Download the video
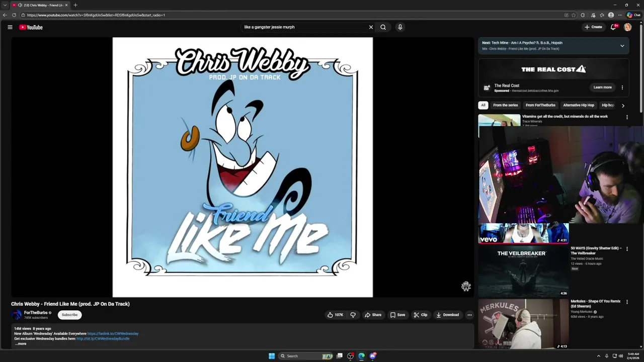Image resolution: width=644 pixels, height=362 pixels. pos(448,315)
